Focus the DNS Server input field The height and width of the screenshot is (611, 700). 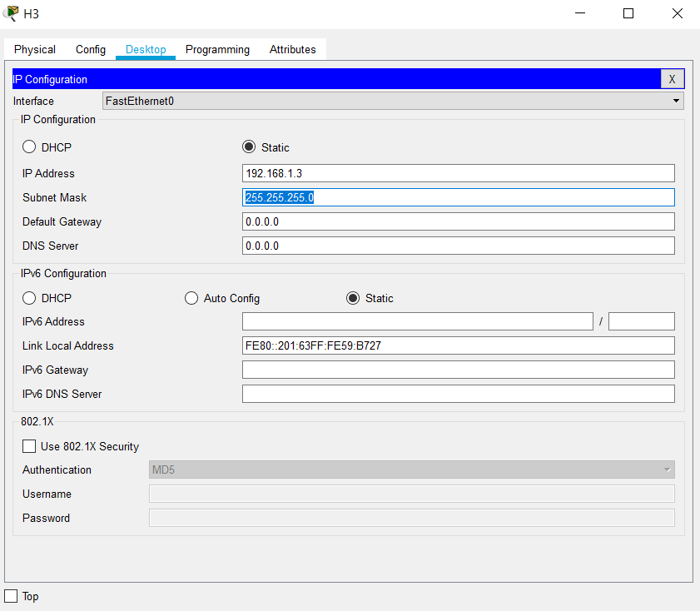pyautogui.click(x=458, y=246)
